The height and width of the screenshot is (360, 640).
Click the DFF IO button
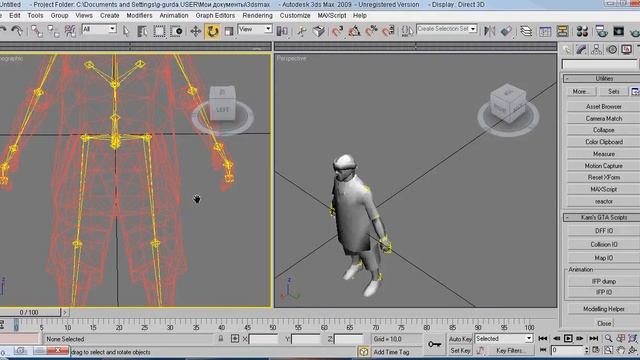[604, 231]
